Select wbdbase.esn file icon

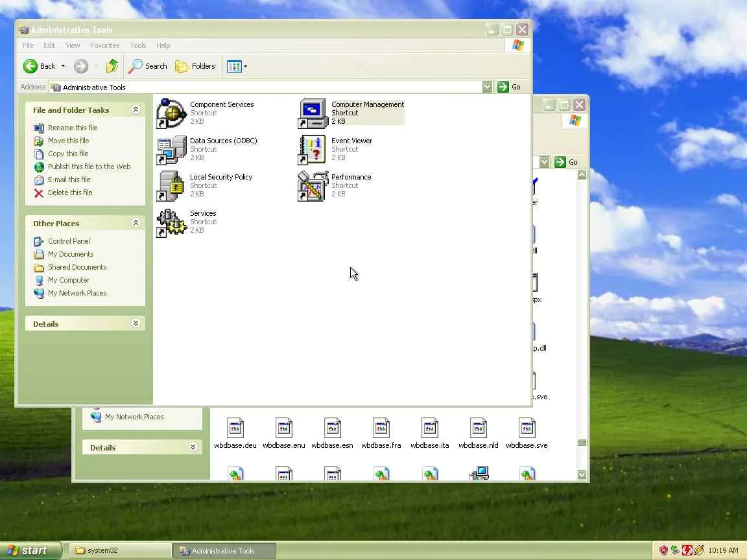coord(333,433)
